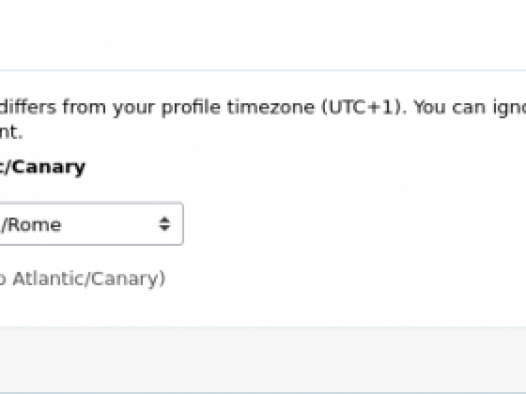This screenshot has width=526, height=394.
Task: Click the gray footer bar below the panel
Action: (263, 359)
